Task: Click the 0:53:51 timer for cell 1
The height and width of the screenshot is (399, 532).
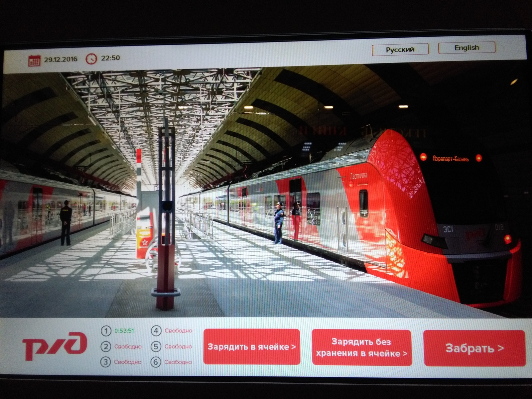Action: pyautogui.click(x=124, y=331)
